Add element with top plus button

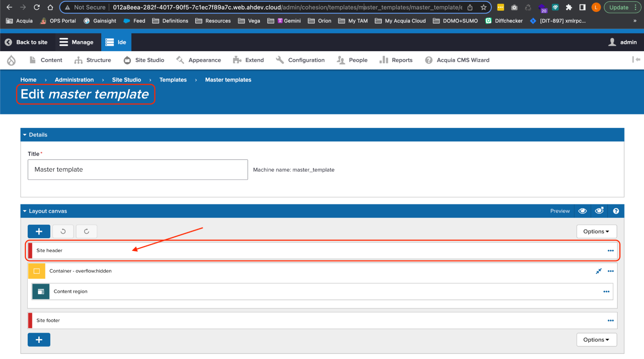pyautogui.click(x=39, y=231)
